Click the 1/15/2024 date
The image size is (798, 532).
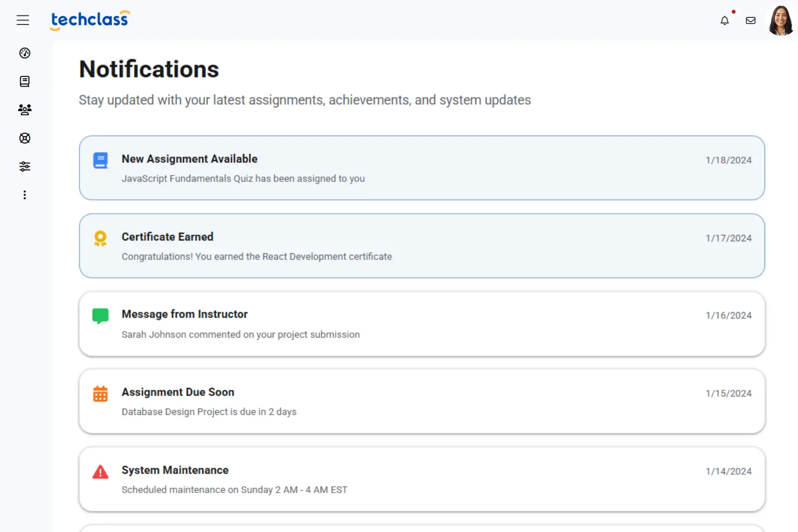click(729, 393)
